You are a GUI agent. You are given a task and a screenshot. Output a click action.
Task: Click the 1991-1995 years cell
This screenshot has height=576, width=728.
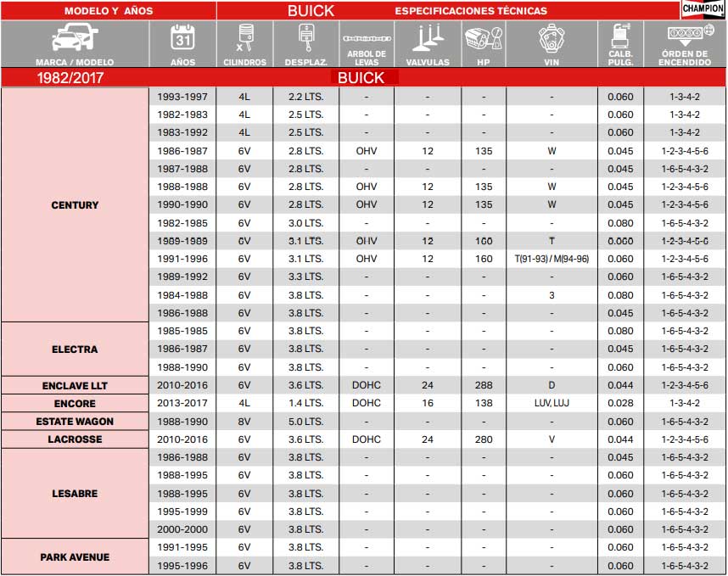click(x=182, y=547)
